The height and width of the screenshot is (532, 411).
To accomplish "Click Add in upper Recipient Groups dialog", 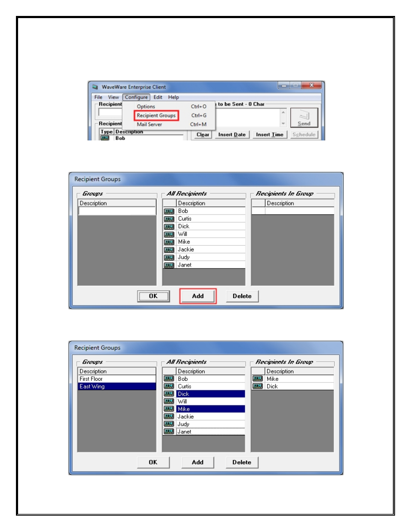I will pyautogui.click(x=198, y=296).
